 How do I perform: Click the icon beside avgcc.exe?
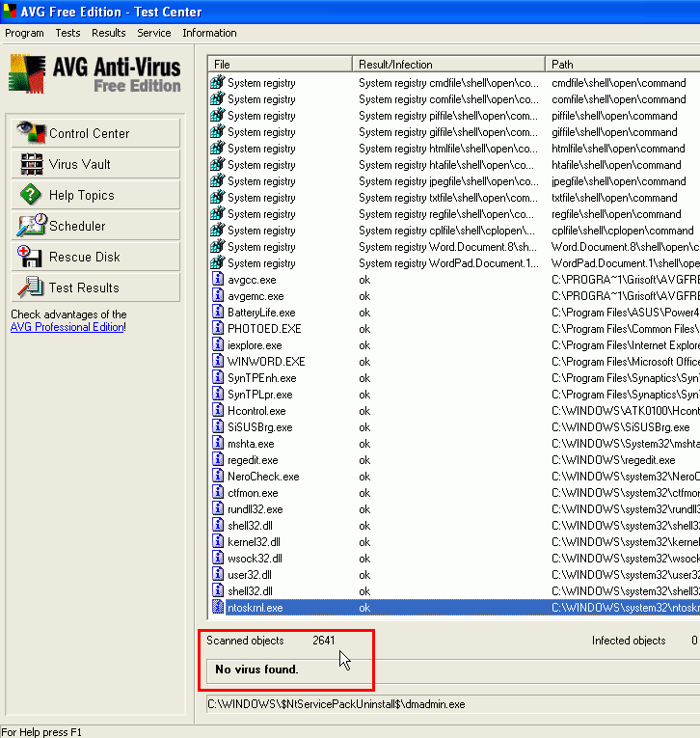coord(217,279)
